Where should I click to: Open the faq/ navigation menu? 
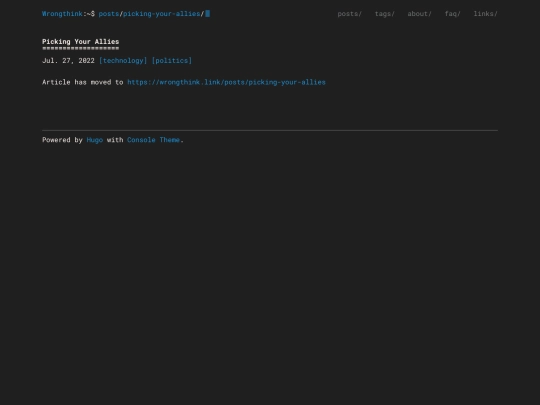[x=453, y=14]
